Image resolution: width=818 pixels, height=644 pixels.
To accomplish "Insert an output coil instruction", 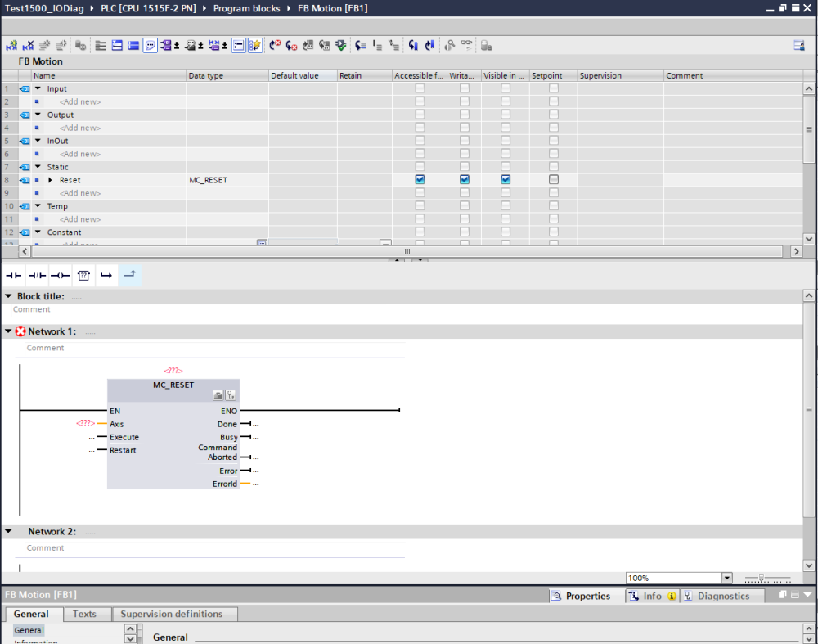I will pyautogui.click(x=60, y=276).
